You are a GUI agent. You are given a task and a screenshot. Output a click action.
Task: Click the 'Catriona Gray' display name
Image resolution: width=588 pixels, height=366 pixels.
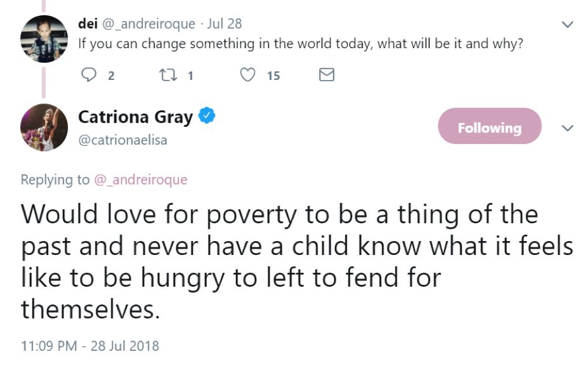pos(135,117)
